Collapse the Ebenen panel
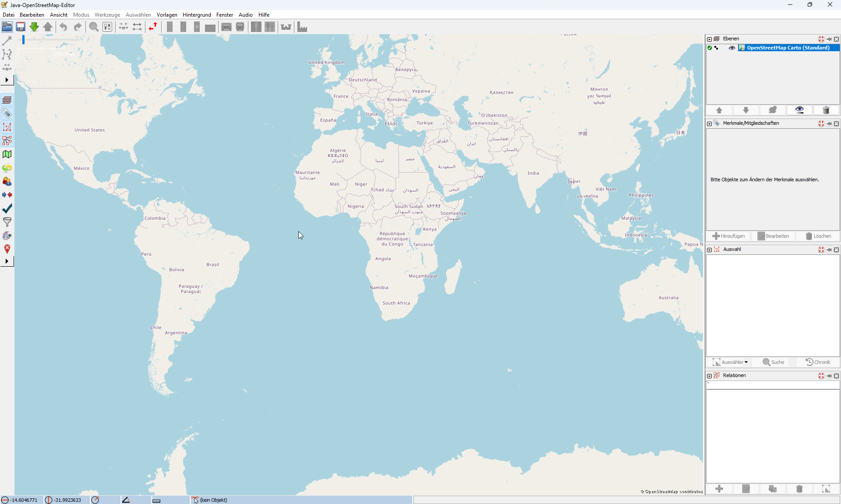 click(709, 39)
